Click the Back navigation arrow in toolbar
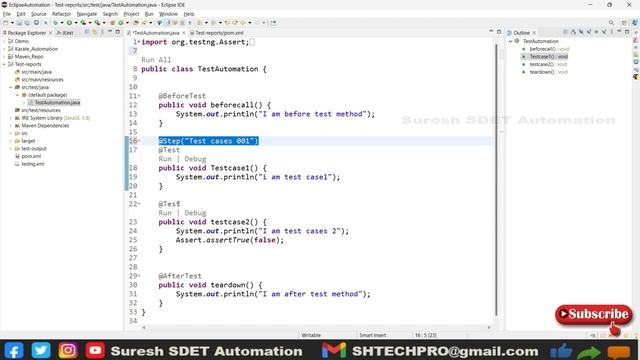This screenshot has width=640, height=360. point(243,23)
